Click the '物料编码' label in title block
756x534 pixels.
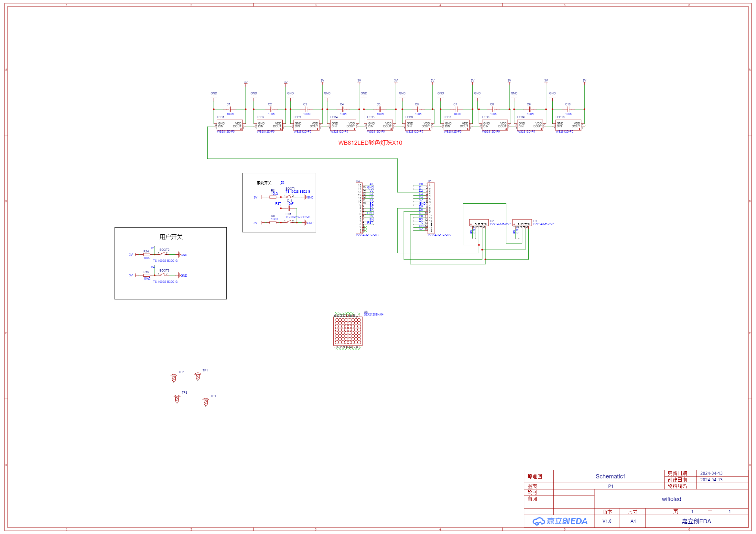coord(677,486)
